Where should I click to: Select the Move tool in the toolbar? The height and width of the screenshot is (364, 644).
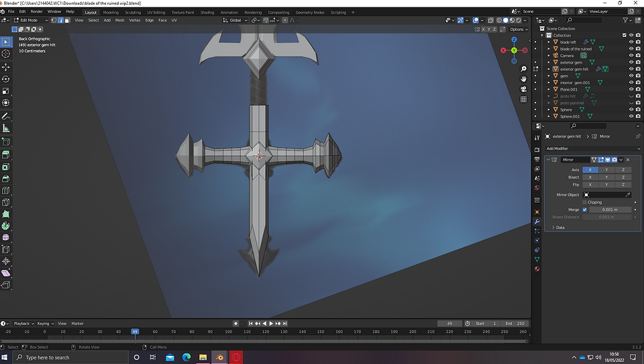[x=6, y=67]
